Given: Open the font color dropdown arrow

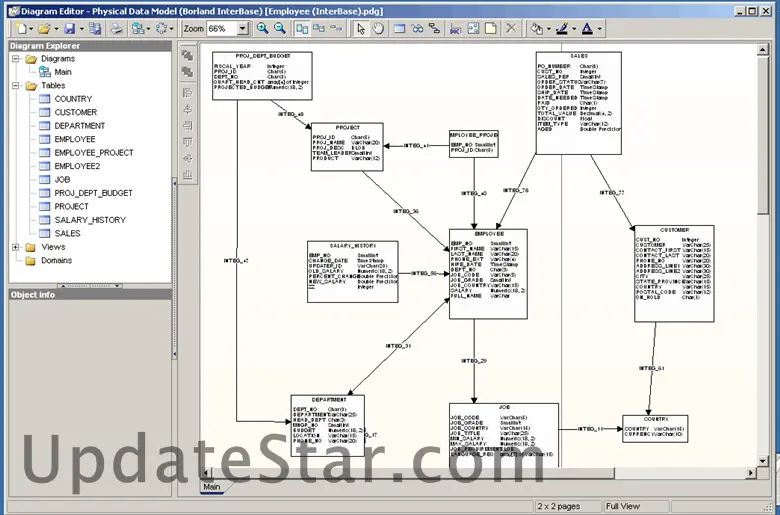Looking at the screenshot, I should 599,29.
